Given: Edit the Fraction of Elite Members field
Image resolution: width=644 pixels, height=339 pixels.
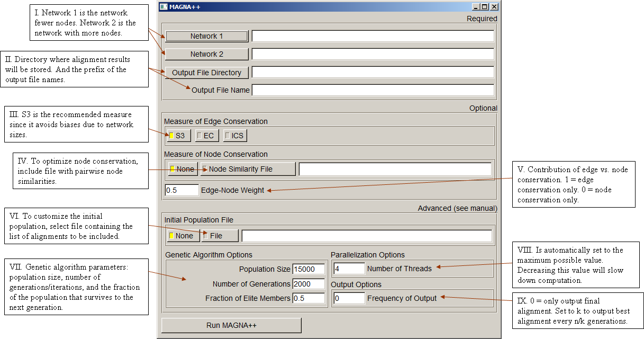Looking at the screenshot, I should tap(309, 298).
